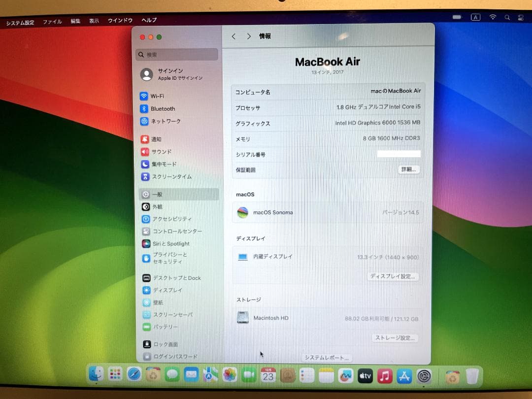Select Wi-Fi in the sidebar
The image size is (532, 399).
click(157, 96)
